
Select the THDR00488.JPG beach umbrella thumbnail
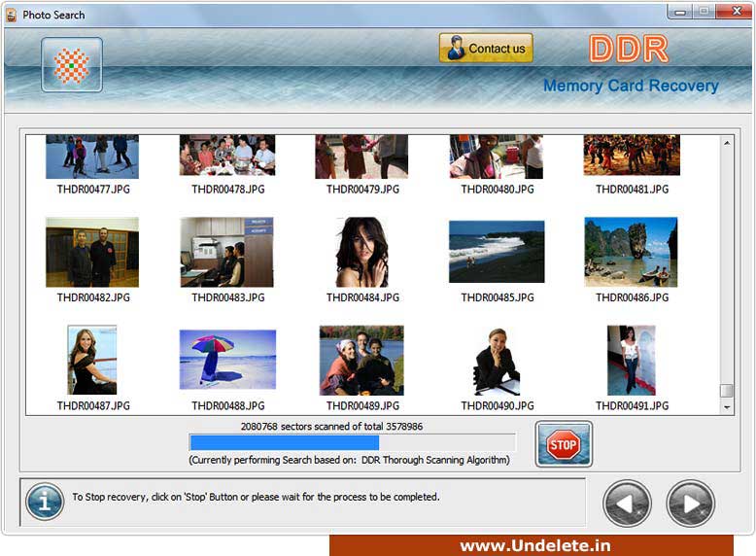click(x=227, y=359)
